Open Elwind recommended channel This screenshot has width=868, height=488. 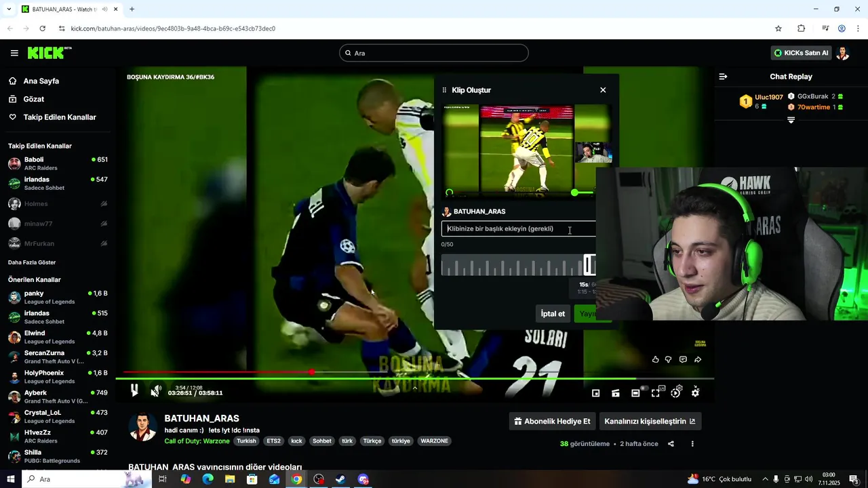click(58, 337)
